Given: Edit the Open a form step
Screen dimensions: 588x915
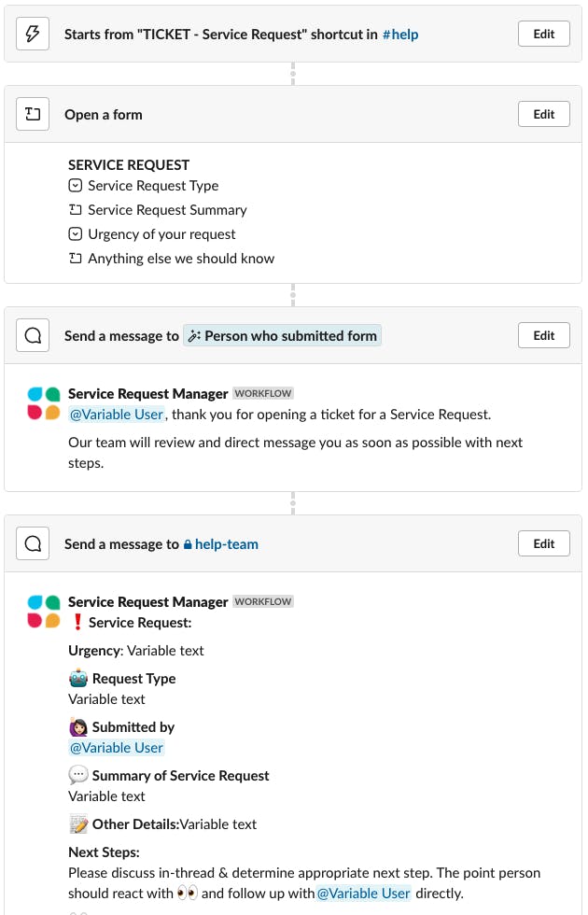Looking at the screenshot, I should click(543, 115).
